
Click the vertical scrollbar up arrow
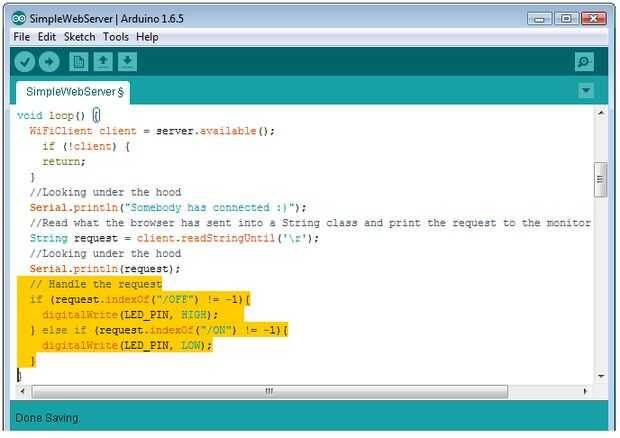(x=601, y=113)
